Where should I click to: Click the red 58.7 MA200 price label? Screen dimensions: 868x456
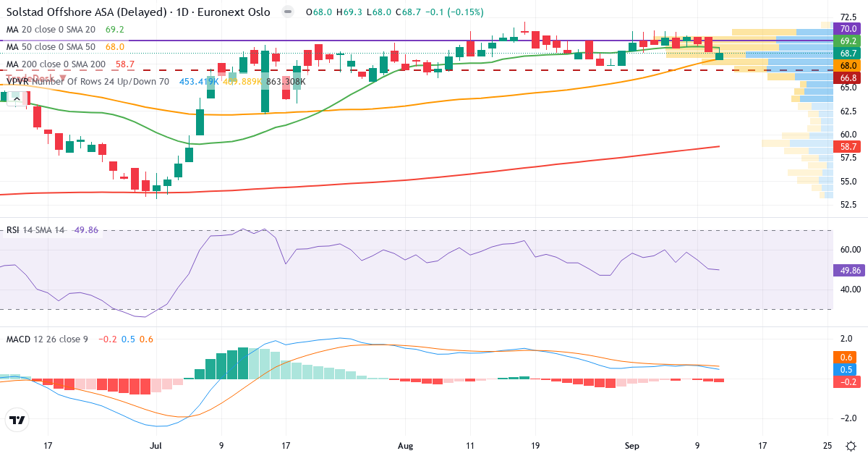coord(848,147)
